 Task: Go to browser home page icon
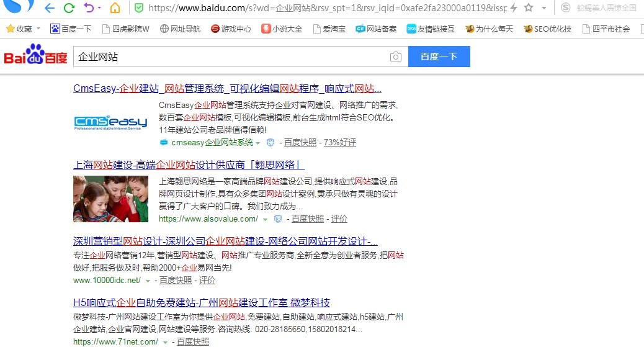pyautogui.click(x=115, y=8)
